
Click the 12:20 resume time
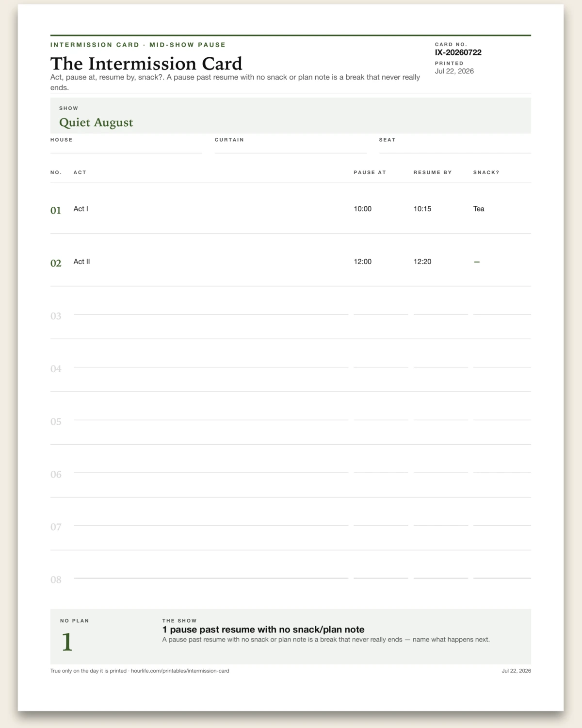[x=422, y=262]
